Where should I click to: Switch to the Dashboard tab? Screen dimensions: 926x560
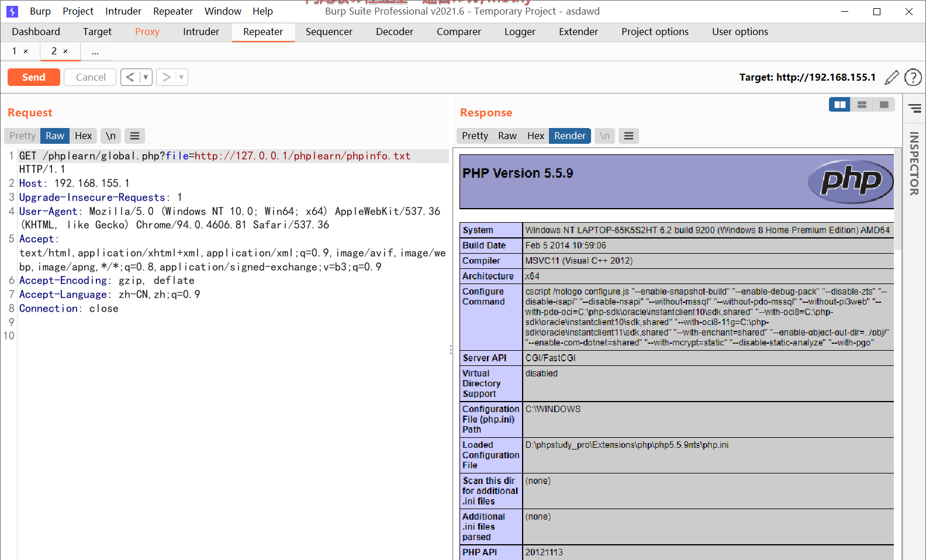click(36, 32)
